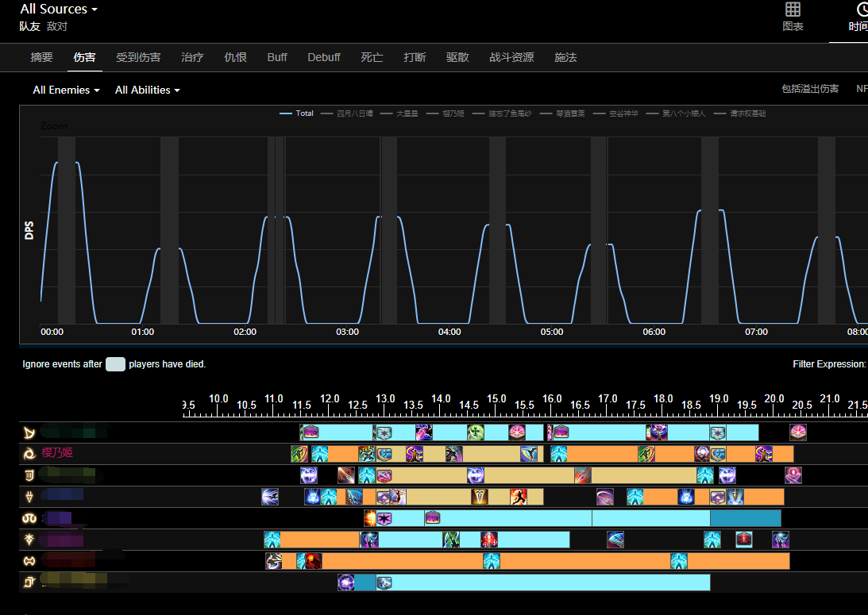The width and height of the screenshot is (868, 615).
Task: Click the job icon beside 樱乃姬
Action: click(29, 454)
